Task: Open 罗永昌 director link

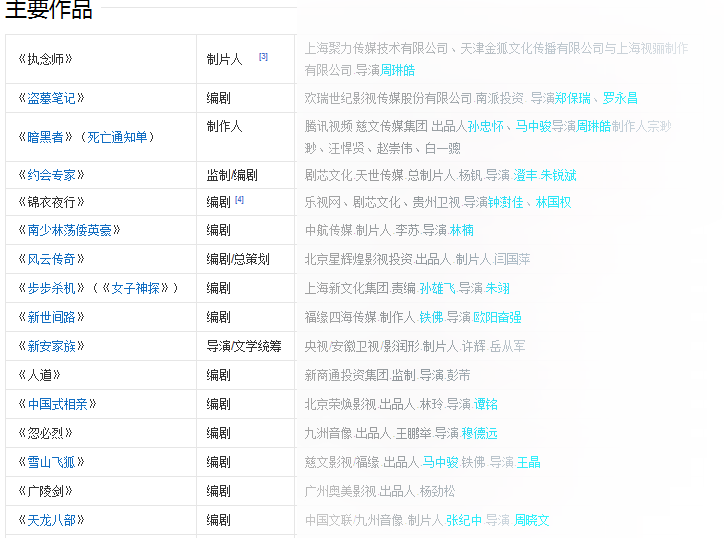Action: (620, 98)
